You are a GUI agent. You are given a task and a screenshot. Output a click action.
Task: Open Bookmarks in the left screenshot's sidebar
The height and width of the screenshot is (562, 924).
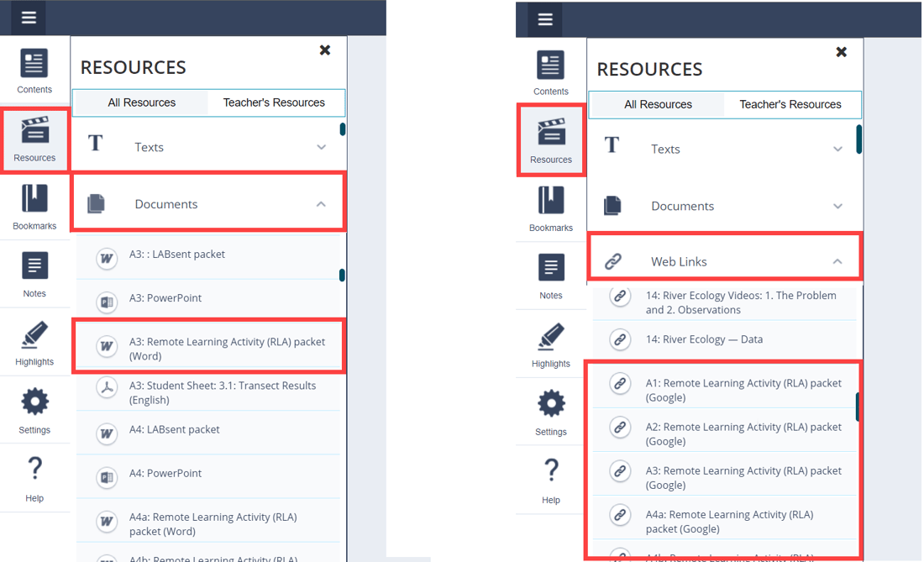click(x=34, y=207)
